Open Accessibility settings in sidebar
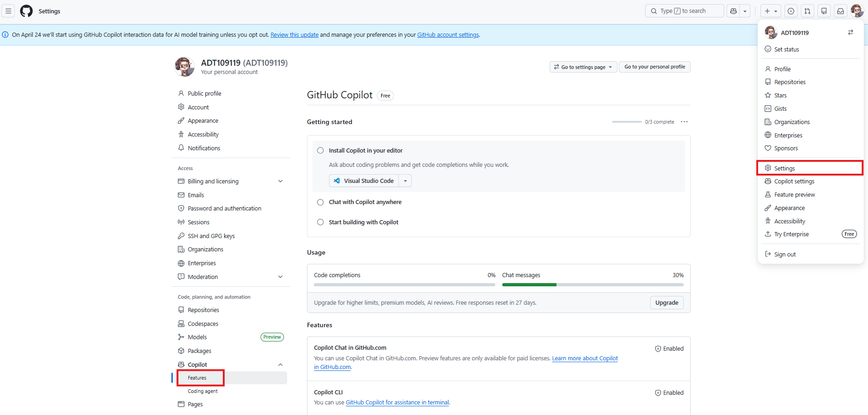 pyautogui.click(x=231, y=134)
